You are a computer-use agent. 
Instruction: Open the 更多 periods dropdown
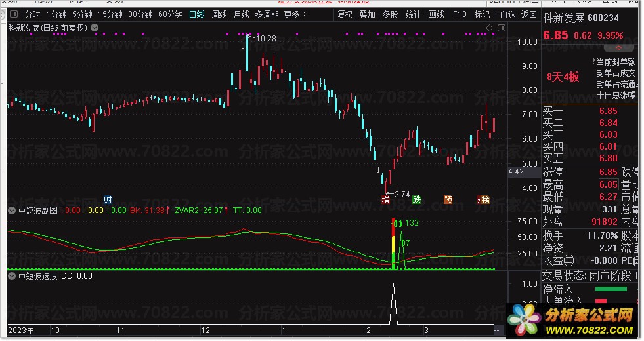tap(295, 15)
